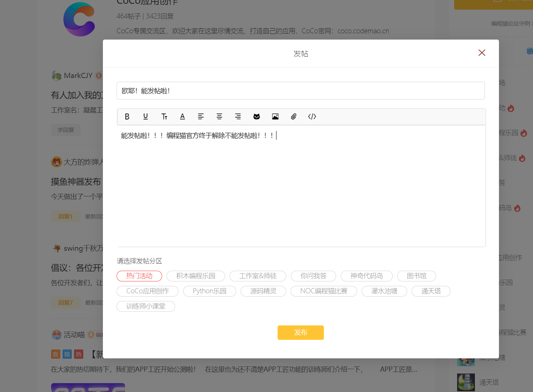Image resolution: width=533 pixels, height=392 pixels.
Task: Select the 通天塔 section tag
Action: (x=431, y=291)
